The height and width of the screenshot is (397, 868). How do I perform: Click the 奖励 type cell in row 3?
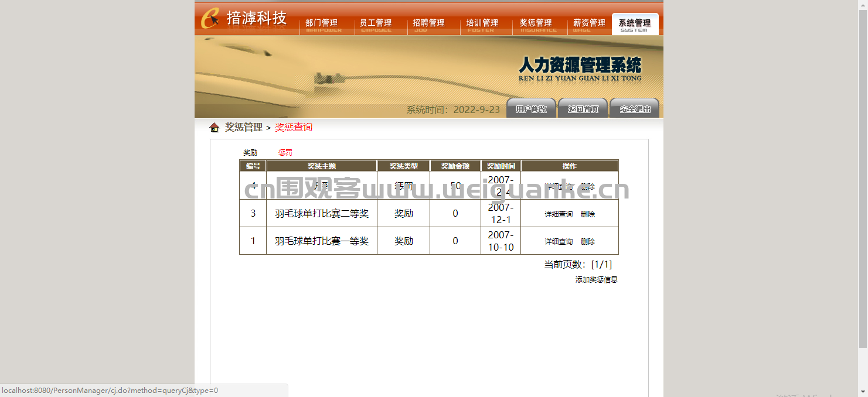(404, 214)
